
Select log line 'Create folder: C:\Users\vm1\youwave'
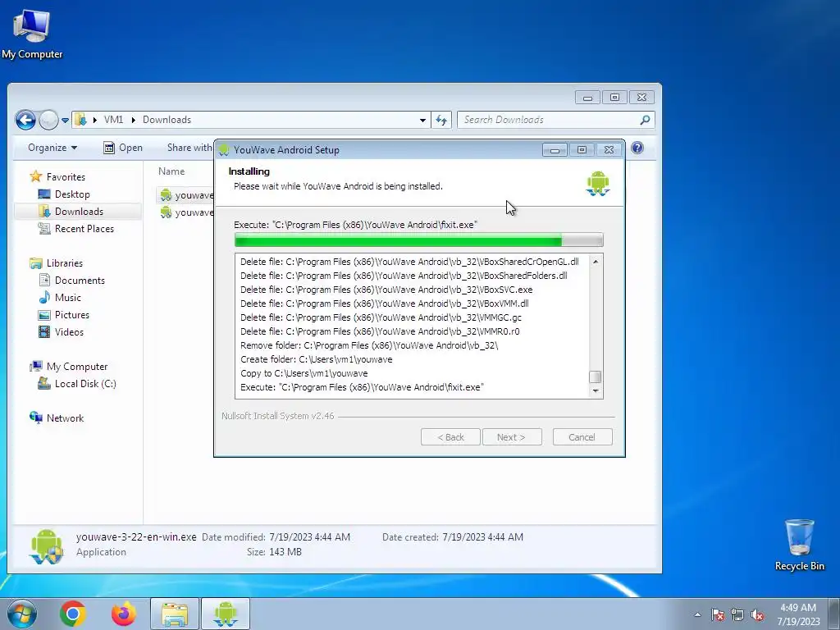pyautogui.click(x=316, y=359)
